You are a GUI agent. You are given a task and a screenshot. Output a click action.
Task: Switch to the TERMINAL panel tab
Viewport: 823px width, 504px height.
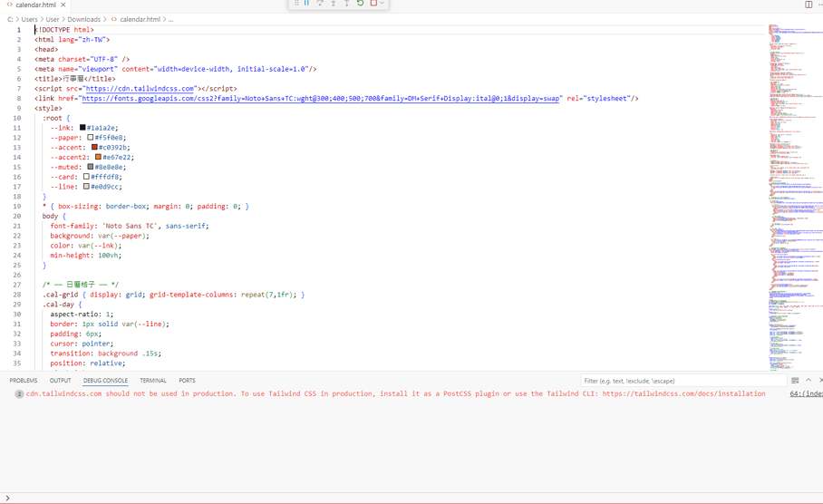click(x=152, y=381)
